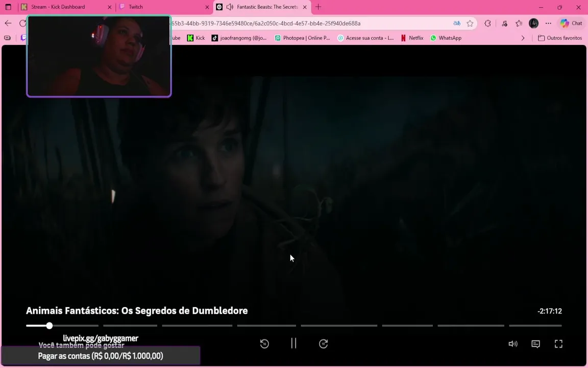Skip forward 10 seconds
The width and height of the screenshot is (588, 368).
click(x=323, y=343)
